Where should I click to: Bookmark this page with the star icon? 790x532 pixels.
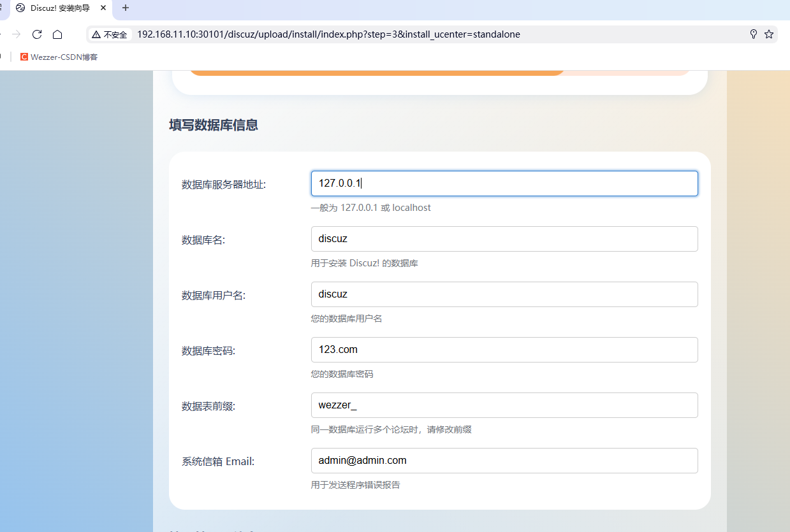click(x=769, y=34)
